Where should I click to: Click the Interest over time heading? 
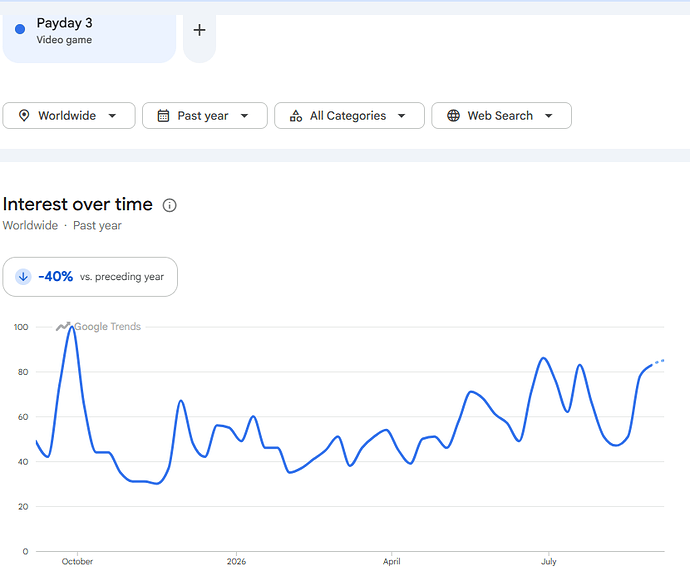tap(77, 204)
